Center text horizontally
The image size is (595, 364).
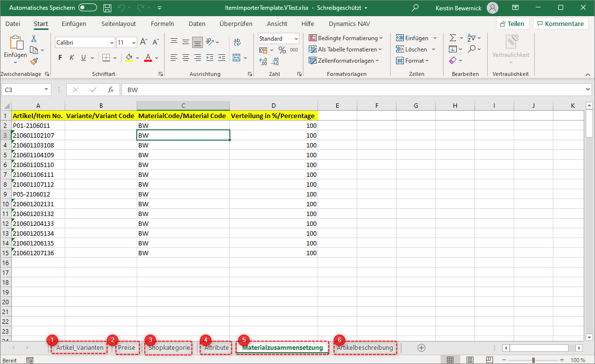185,58
